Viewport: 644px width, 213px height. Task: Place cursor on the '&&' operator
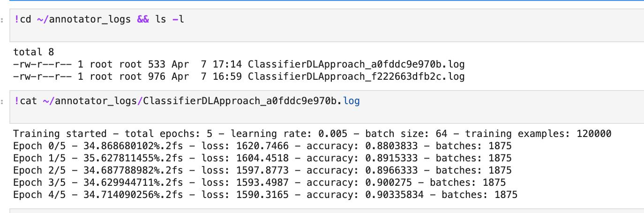pos(143,20)
